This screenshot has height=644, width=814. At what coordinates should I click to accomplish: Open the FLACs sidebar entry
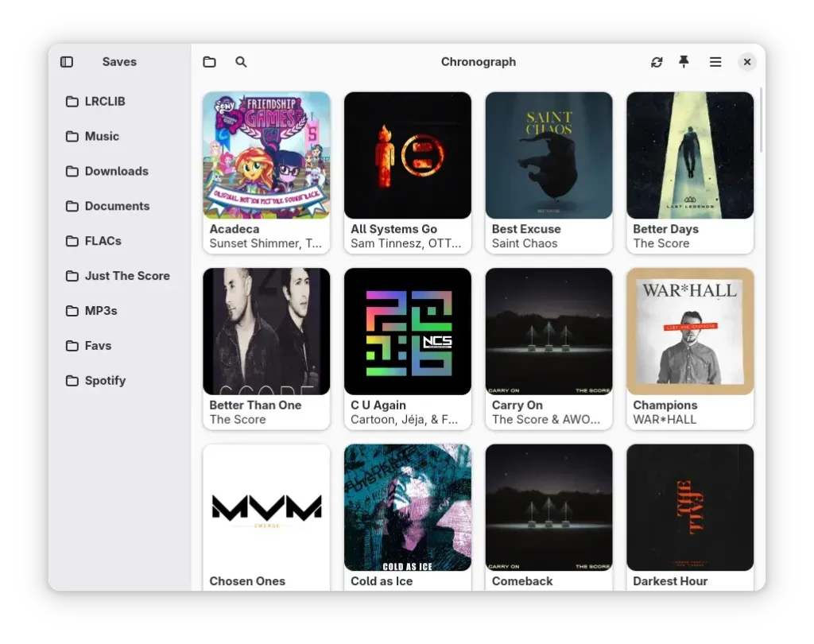[x=103, y=241]
